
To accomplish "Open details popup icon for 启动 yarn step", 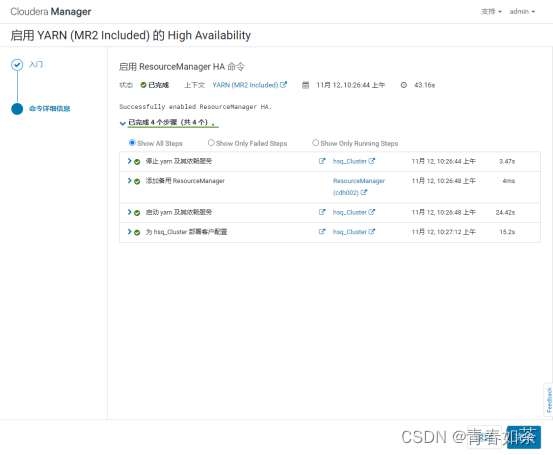I will (x=322, y=212).
